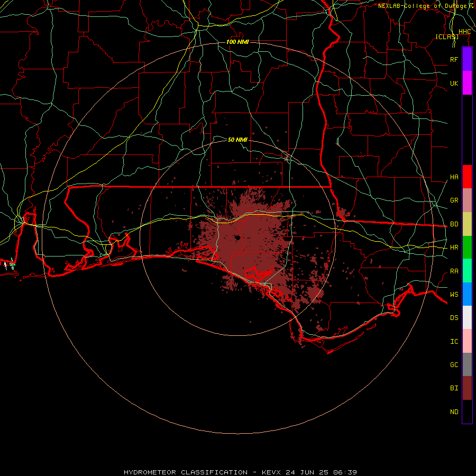Click the BI legend label
476x476 pixels.
[x=454, y=388]
